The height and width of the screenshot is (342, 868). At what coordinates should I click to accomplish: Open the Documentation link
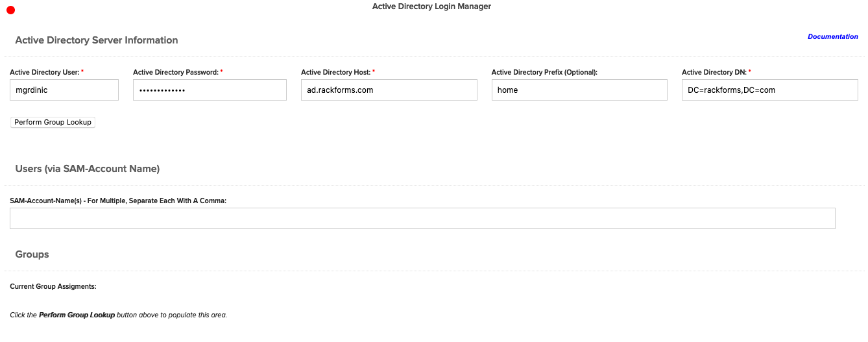tap(832, 37)
